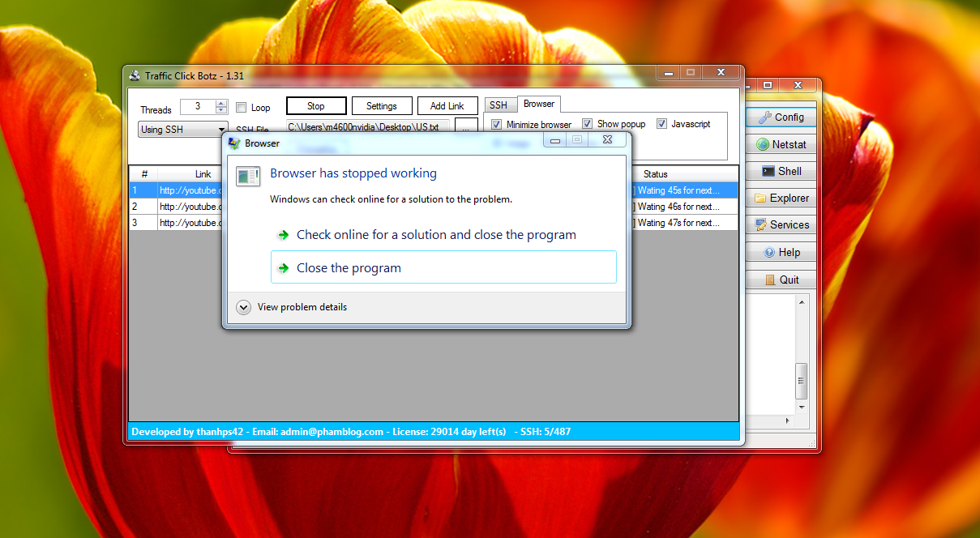Increase the Threads count with up arrow
The height and width of the screenshot is (538, 980).
click(221, 103)
